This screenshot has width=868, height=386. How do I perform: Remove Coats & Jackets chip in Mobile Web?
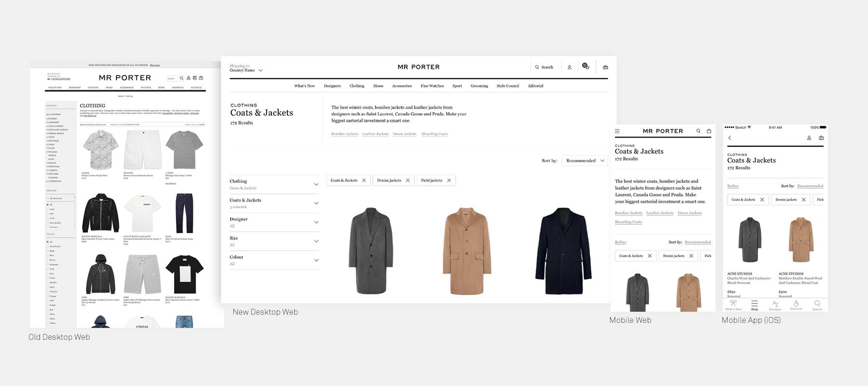tap(650, 256)
